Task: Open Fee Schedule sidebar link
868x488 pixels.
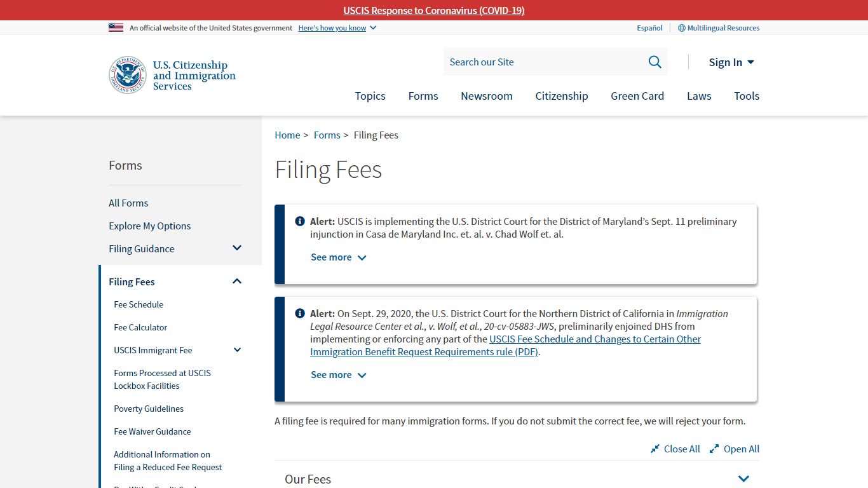Action: (x=139, y=304)
